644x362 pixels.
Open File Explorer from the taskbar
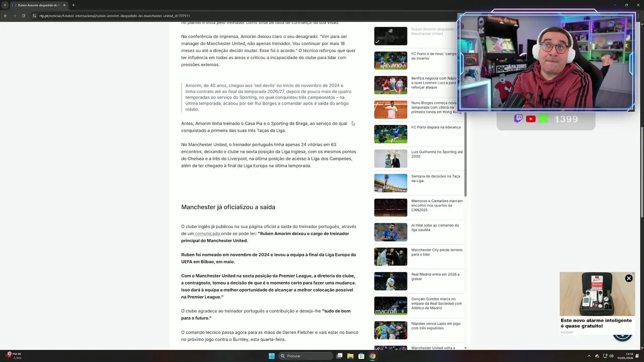[x=350, y=356]
